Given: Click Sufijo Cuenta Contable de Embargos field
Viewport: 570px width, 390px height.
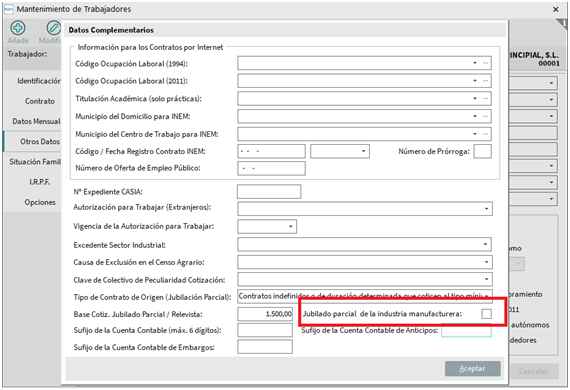Looking at the screenshot, I should point(265,347).
